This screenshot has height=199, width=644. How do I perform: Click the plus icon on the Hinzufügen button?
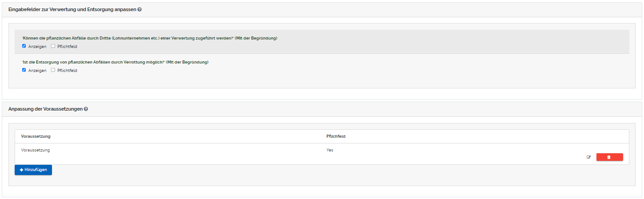coord(22,170)
